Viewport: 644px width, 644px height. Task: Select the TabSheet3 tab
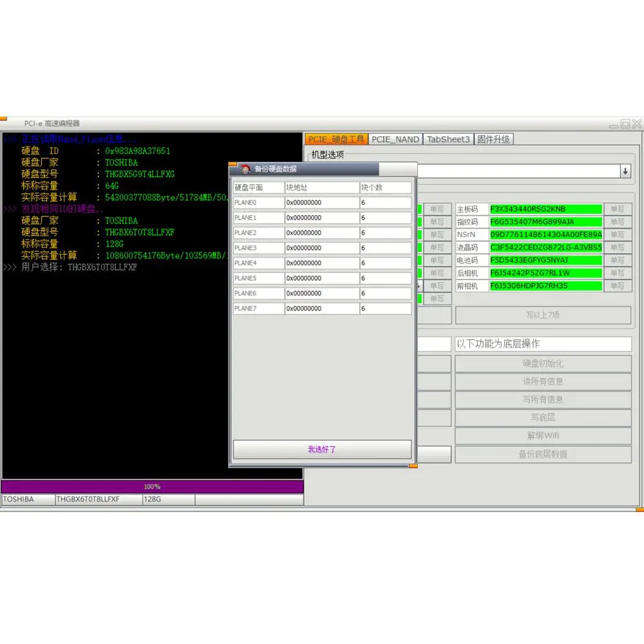tap(448, 139)
